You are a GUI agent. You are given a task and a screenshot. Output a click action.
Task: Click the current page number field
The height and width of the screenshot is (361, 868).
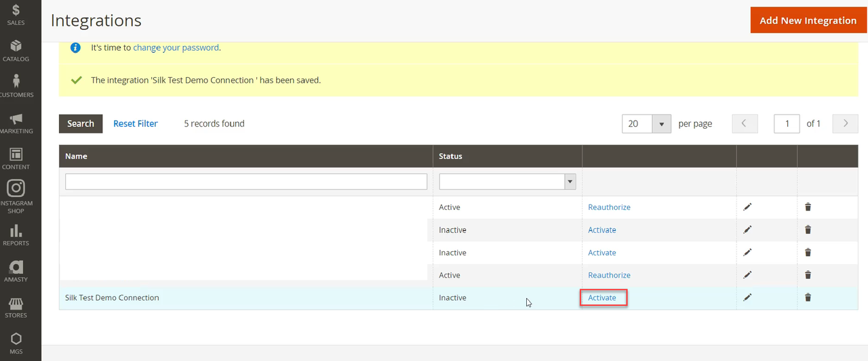[x=787, y=124]
